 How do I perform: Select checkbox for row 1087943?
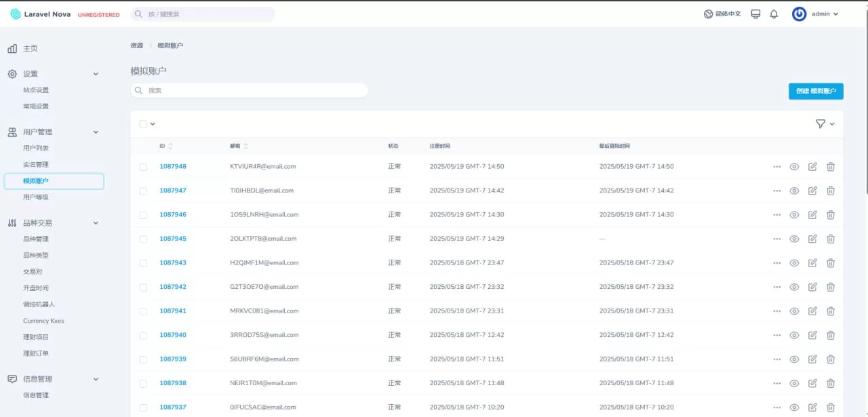pos(143,263)
